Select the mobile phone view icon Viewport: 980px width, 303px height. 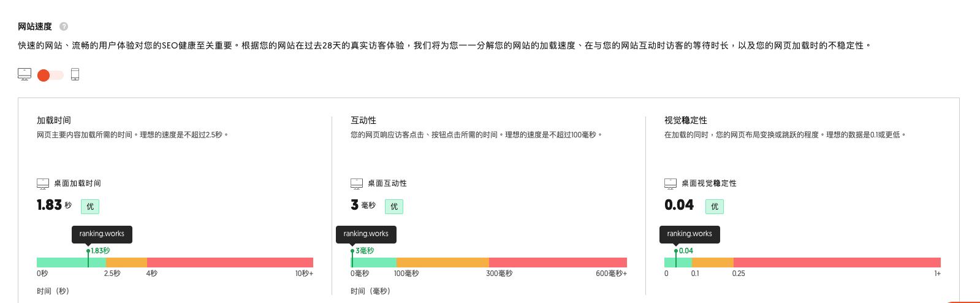[75, 74]
